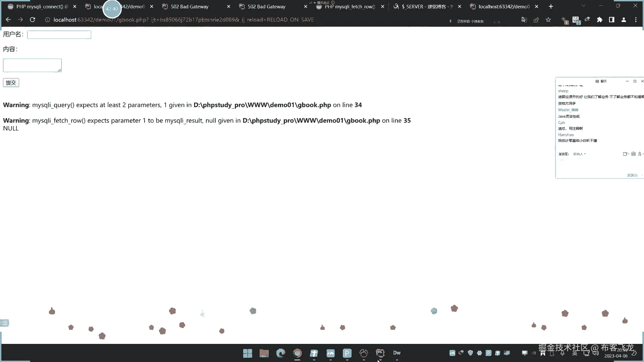644x362 pixels.
Task: Click the 提交 submit button
Action: (11, 83)
